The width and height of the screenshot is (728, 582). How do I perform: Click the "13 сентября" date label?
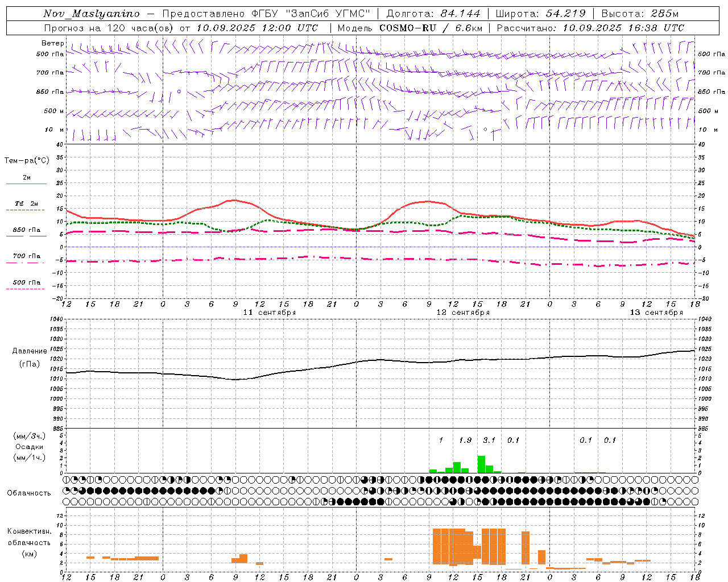pos(656,313)
